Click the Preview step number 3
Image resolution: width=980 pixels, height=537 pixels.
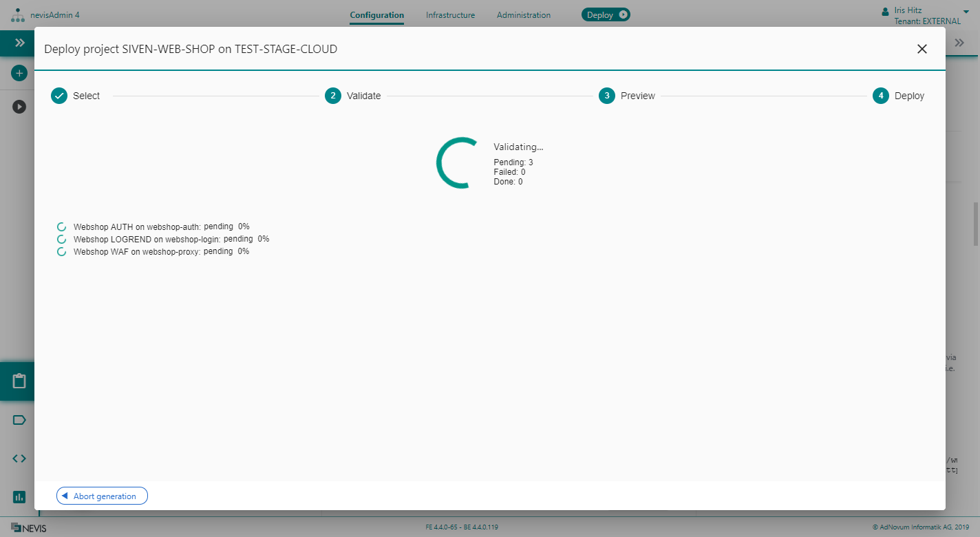tap(606, 96)
